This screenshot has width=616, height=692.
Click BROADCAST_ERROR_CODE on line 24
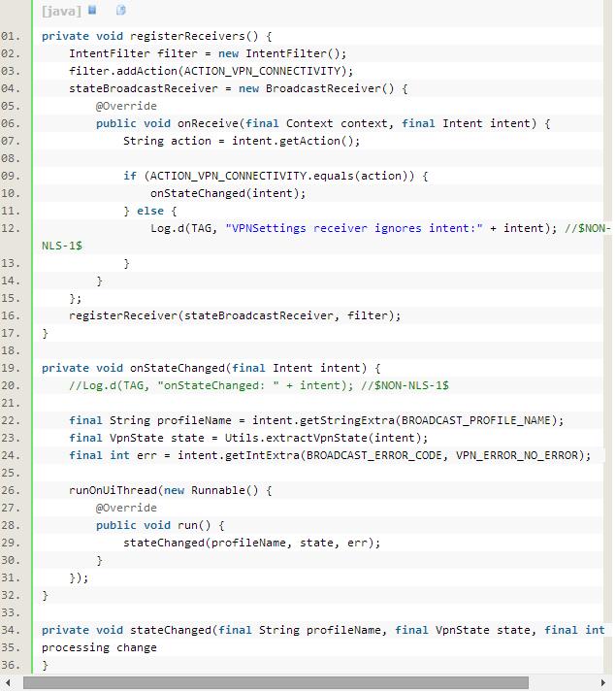click(x=374, y=455)
